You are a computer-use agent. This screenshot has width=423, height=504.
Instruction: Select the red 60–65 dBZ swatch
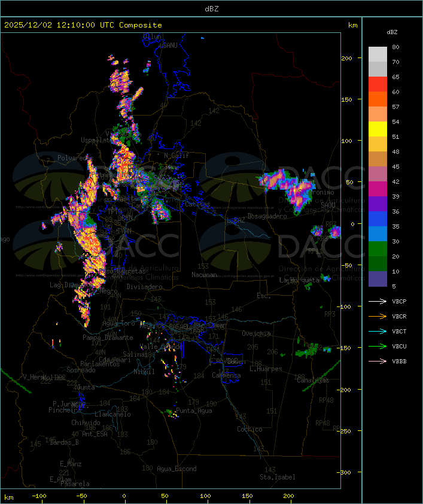click(378, 84)
